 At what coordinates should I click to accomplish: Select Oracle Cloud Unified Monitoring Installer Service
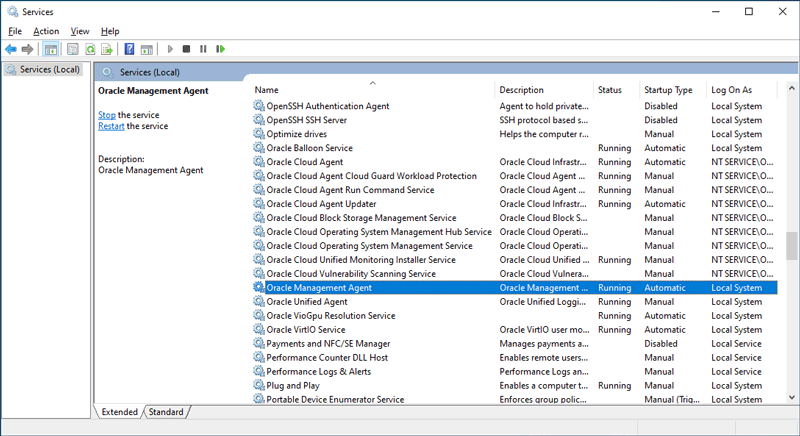(x=515, y=260)
